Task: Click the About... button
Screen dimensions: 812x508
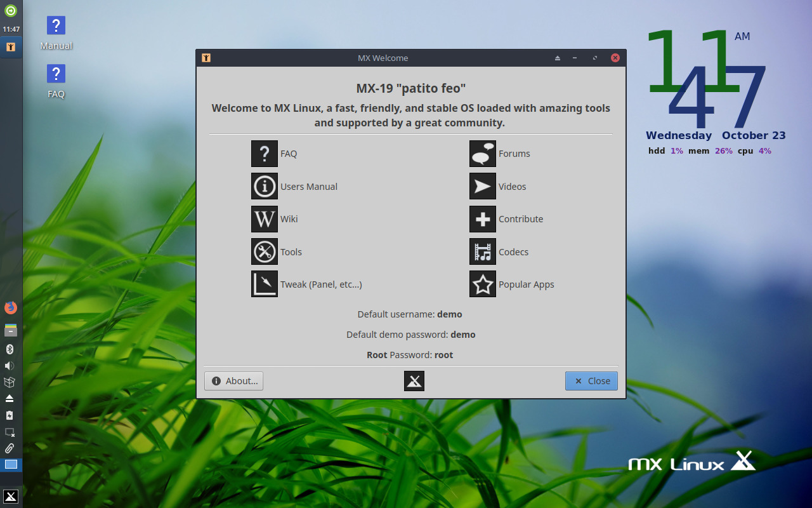Action: point(233,381)
